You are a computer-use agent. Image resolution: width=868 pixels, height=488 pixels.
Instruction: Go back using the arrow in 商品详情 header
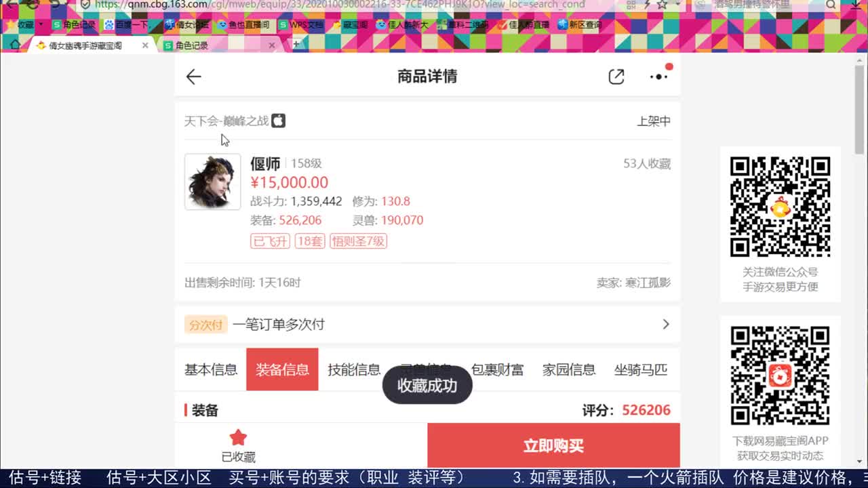(194, 77)
